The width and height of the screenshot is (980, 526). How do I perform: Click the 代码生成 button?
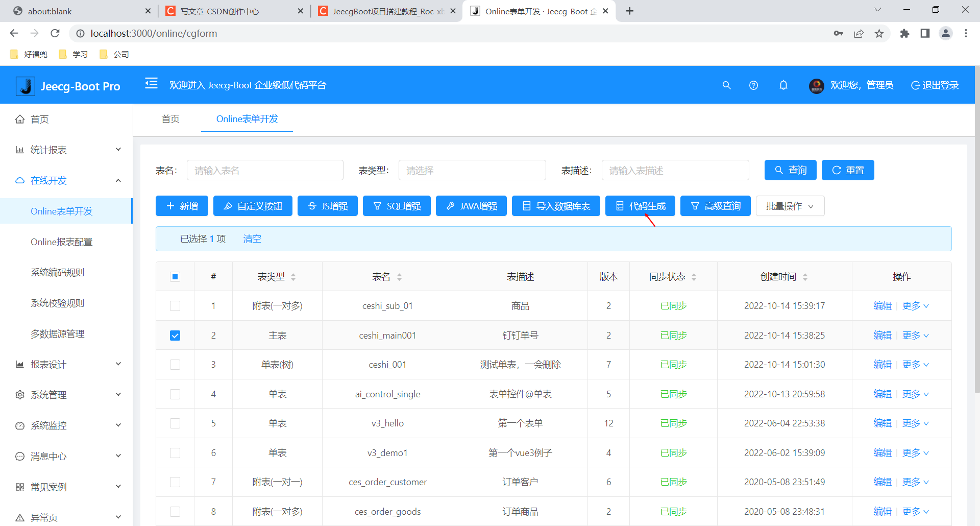(640, 206)
